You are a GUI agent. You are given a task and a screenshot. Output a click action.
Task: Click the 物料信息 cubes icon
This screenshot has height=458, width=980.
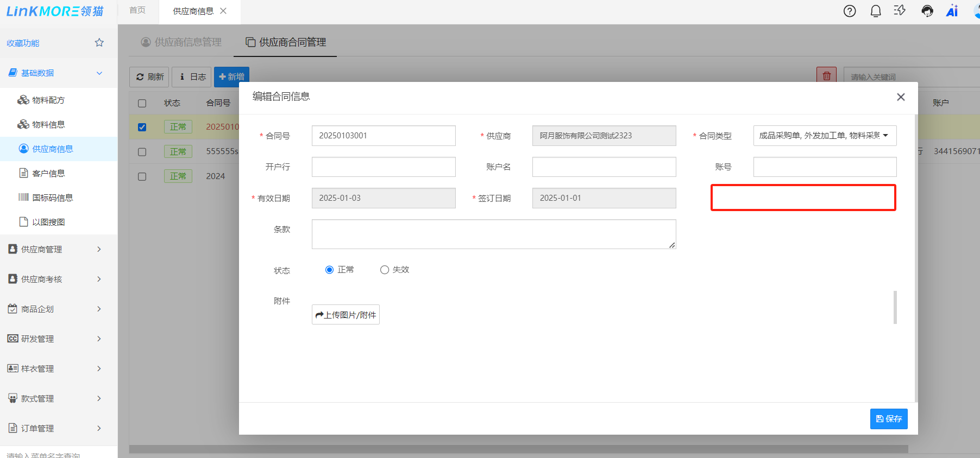(x=23, y=124)
